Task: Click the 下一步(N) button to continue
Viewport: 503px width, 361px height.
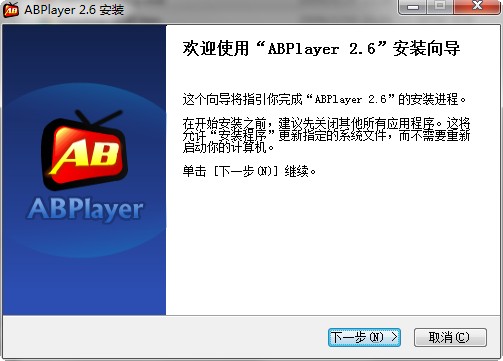Action: (x=364, y=337)
